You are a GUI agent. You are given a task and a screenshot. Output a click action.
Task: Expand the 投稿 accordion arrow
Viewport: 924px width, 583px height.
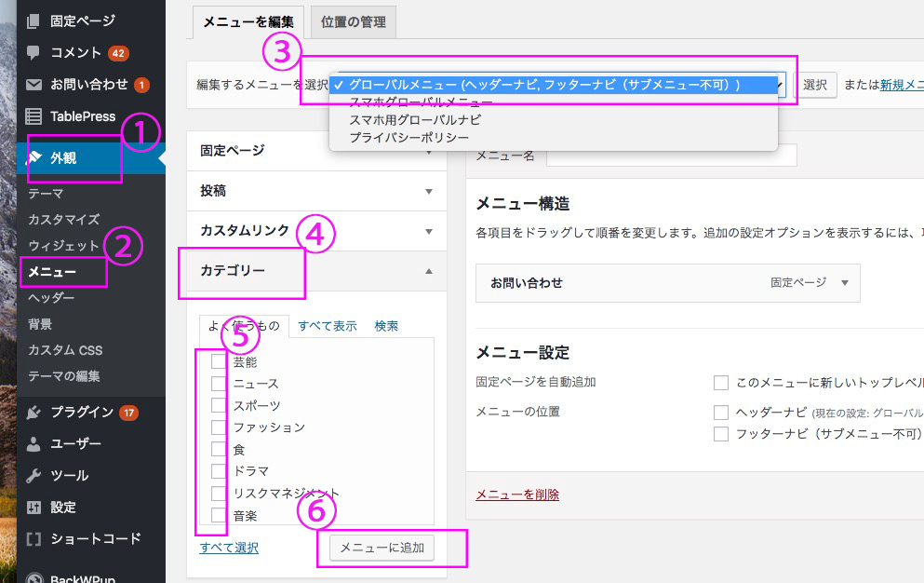pyautogui.click(x=429, y=191)
